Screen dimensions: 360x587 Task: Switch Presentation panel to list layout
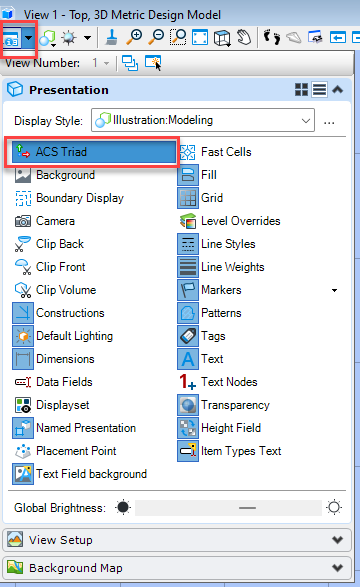[319, 90]
